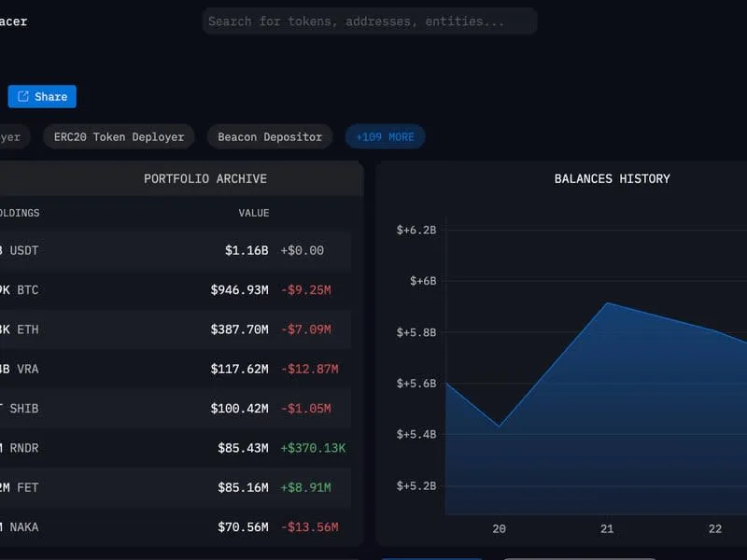
Task: Click the chart peak above year 21
Action: point(607,303)
